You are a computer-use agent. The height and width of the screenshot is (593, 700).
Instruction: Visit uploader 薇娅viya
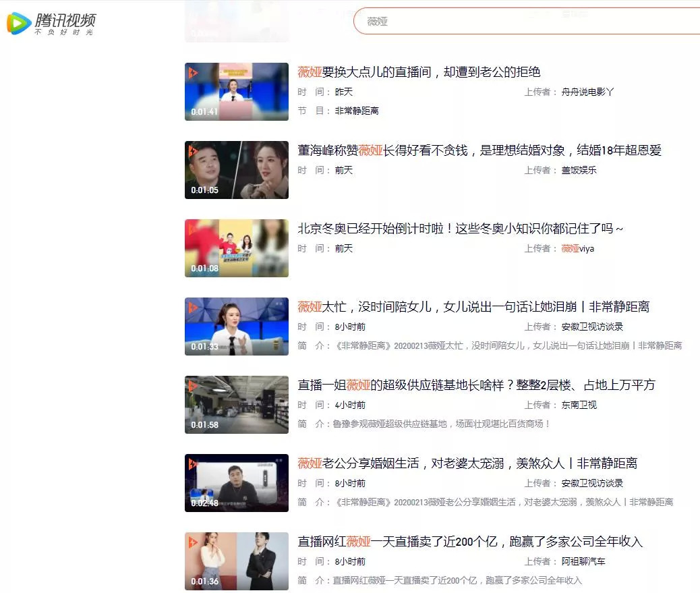578,249
